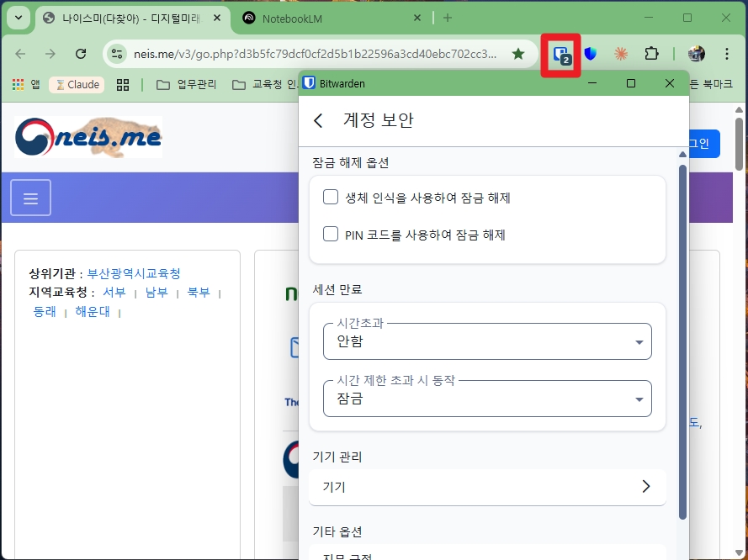Open the Chrome profile avatar

[696, 52]
